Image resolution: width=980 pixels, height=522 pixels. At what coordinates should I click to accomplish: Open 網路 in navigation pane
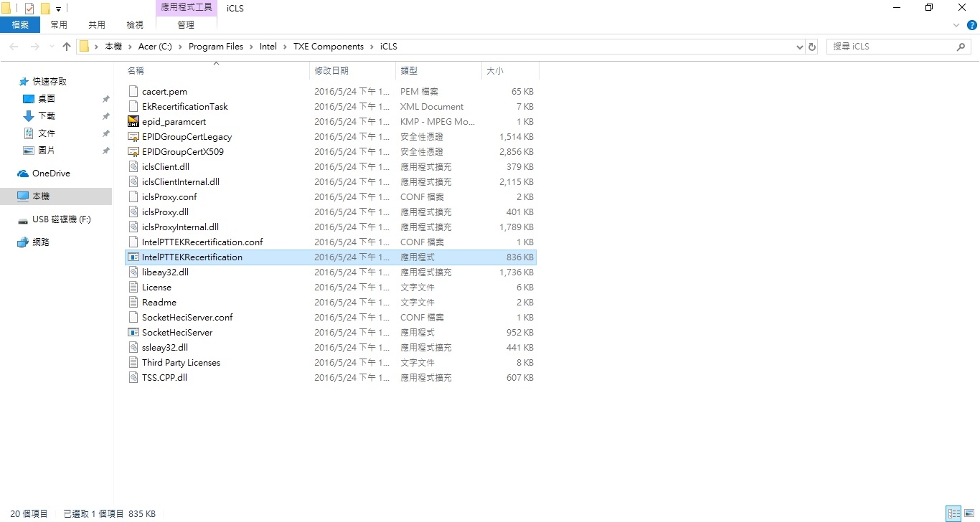[x=41, y=242]
